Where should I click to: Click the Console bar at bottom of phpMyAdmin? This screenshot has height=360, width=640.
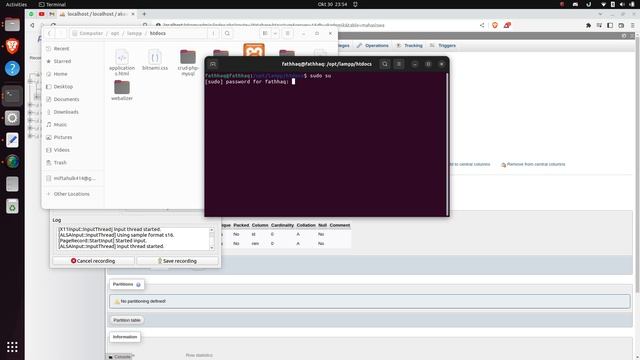pyautogui.click(x=120, y=357)
